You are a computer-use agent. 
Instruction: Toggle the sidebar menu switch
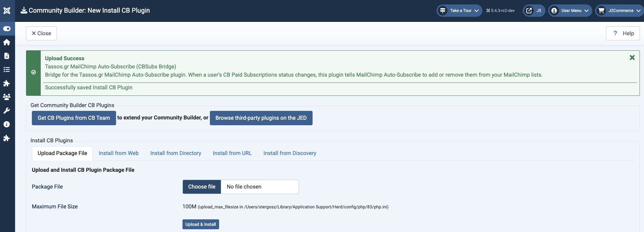(x=7, y=29)
